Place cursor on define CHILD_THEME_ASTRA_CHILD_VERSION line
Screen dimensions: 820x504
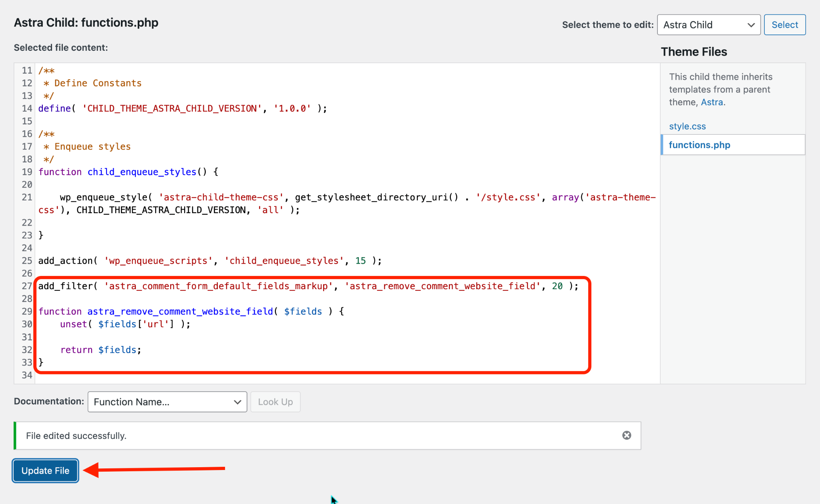click(x=183, y=108)
